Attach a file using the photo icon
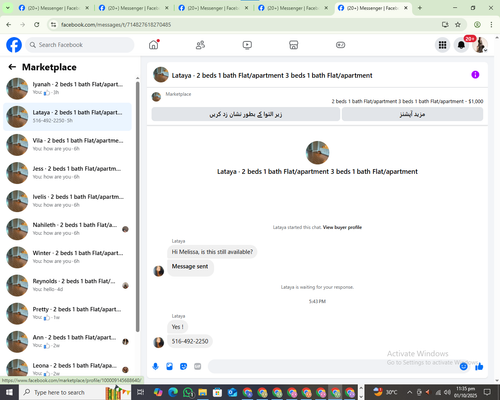This screenshot has height=400, width=500. pyautogui.click(x=169, y=367)
